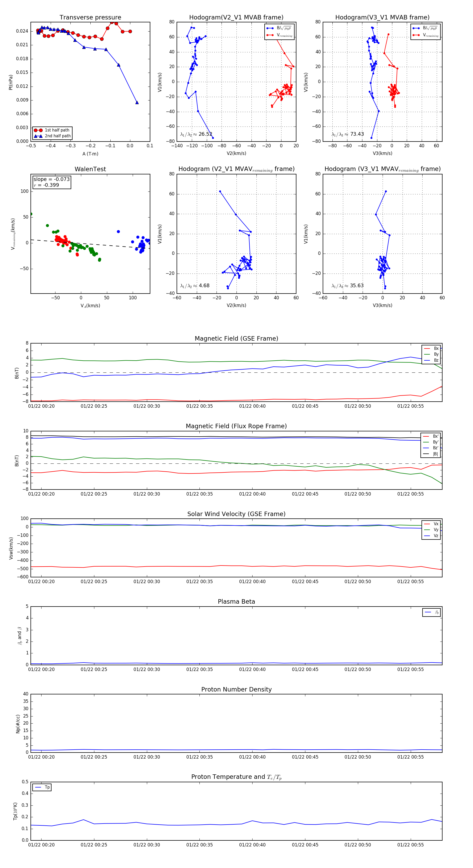
Task: Click the 'A (T·m)' x-axis label
Action: tap(90, 154)
